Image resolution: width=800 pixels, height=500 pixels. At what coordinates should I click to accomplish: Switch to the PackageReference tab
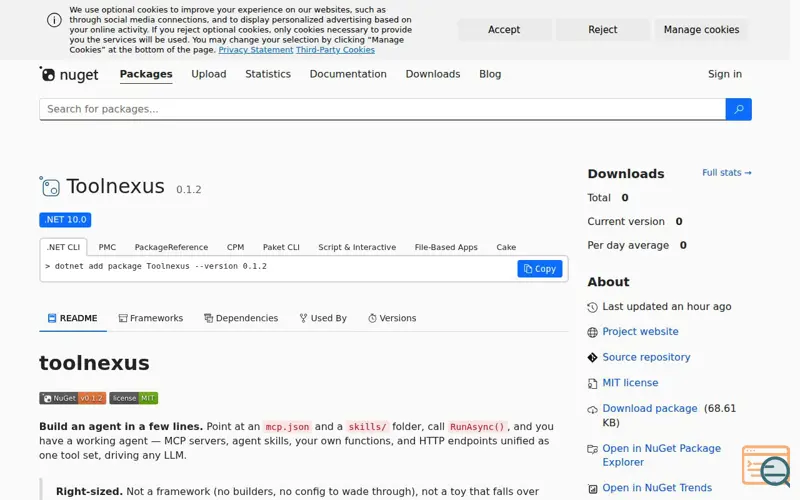click(x=171, y=247)
